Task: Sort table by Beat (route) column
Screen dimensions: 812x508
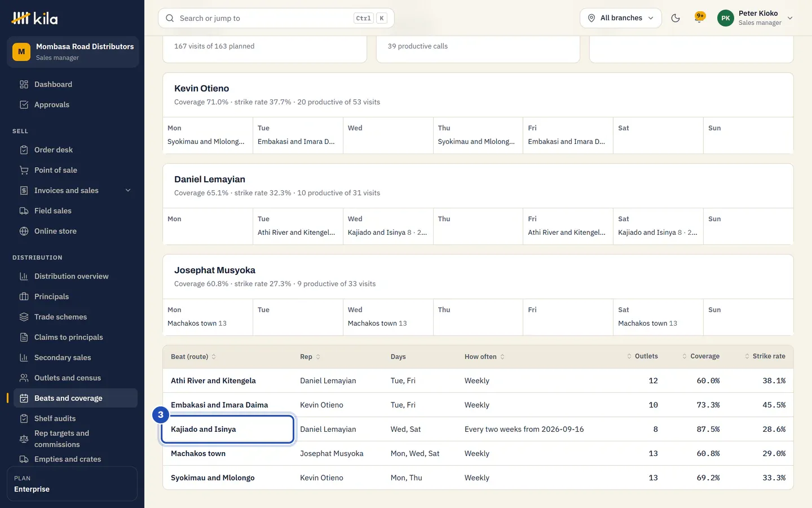Action: 193,357
